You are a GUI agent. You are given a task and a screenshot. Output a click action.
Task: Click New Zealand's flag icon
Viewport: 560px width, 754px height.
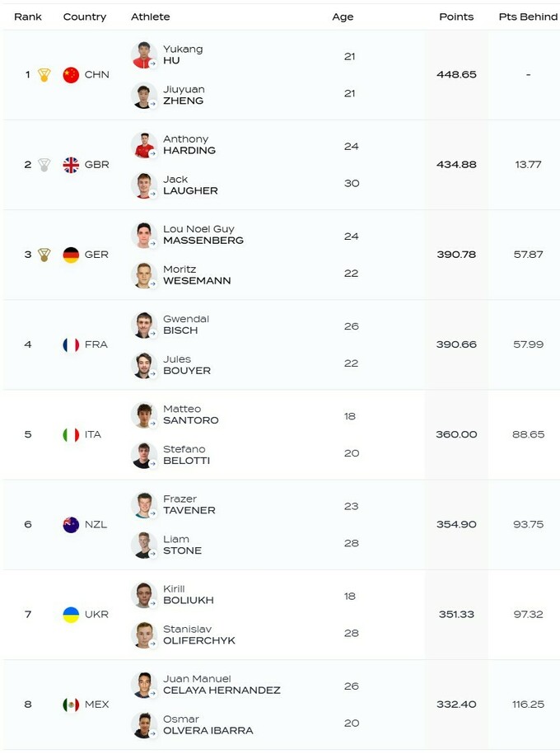click(x=71, y=524)
